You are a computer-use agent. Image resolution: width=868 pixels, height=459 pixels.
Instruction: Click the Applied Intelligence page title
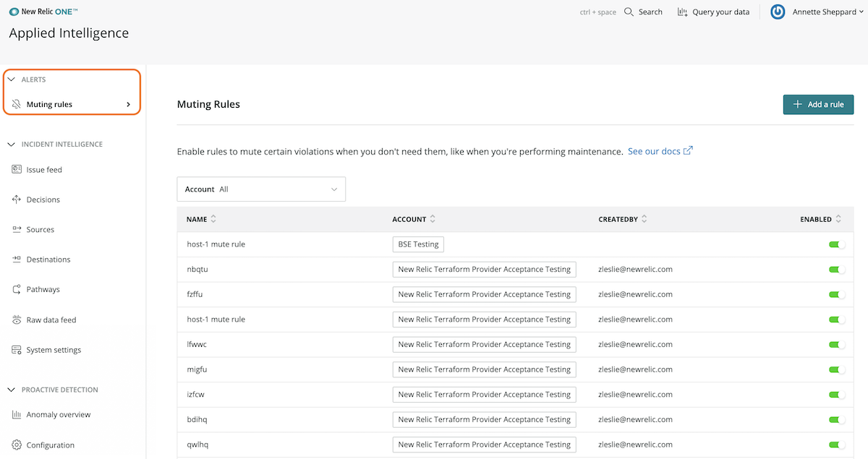(x=69, y=33)
